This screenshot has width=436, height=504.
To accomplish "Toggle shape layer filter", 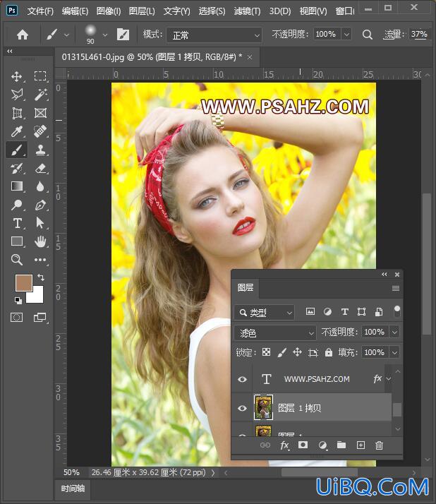I will click(361, 311).
